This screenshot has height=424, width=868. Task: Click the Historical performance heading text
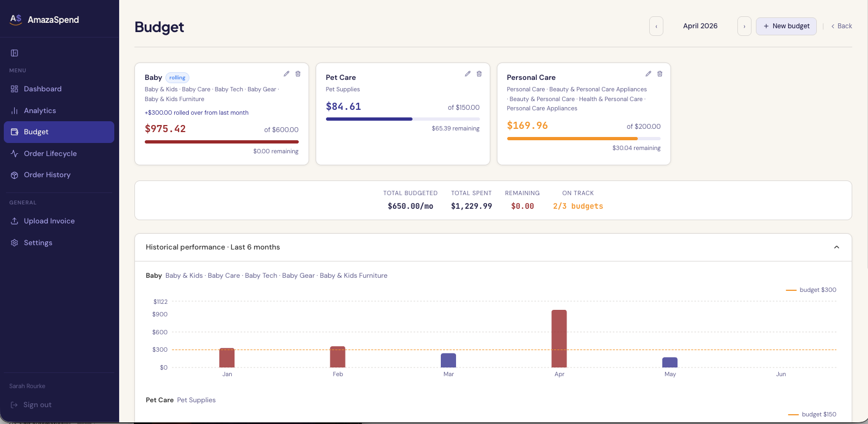pyautogui.click(x=213, y=247)
